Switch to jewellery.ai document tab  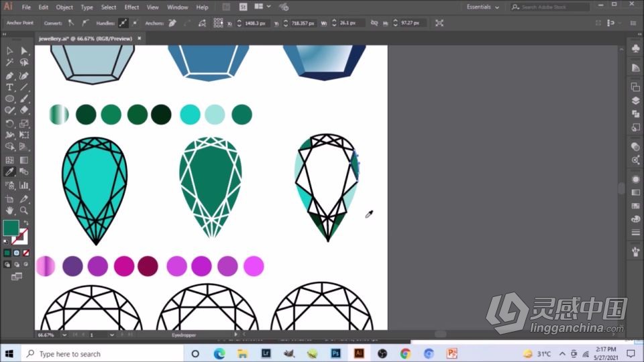click(x=85, y=39)
